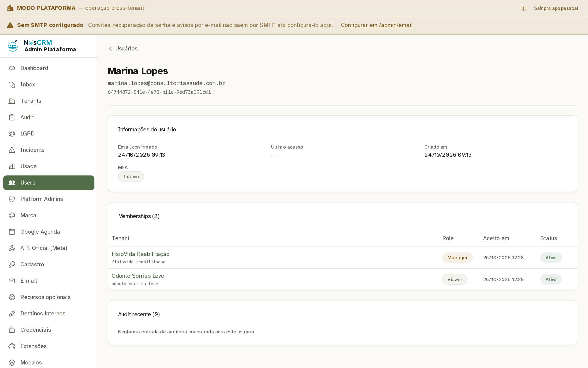Click the Inbox chat bubble icon

[x=12, y=85]
